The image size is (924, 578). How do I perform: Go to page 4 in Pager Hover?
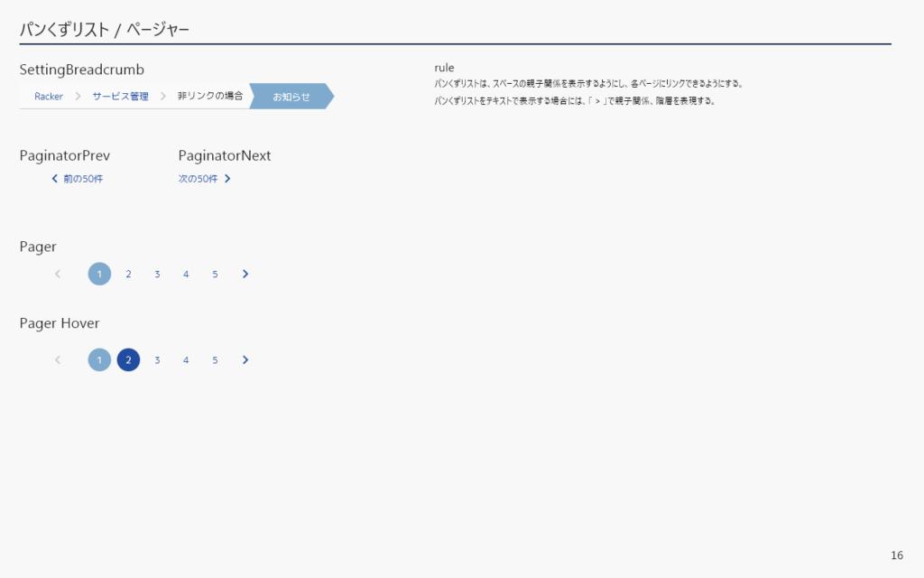(x=186, y=360)
